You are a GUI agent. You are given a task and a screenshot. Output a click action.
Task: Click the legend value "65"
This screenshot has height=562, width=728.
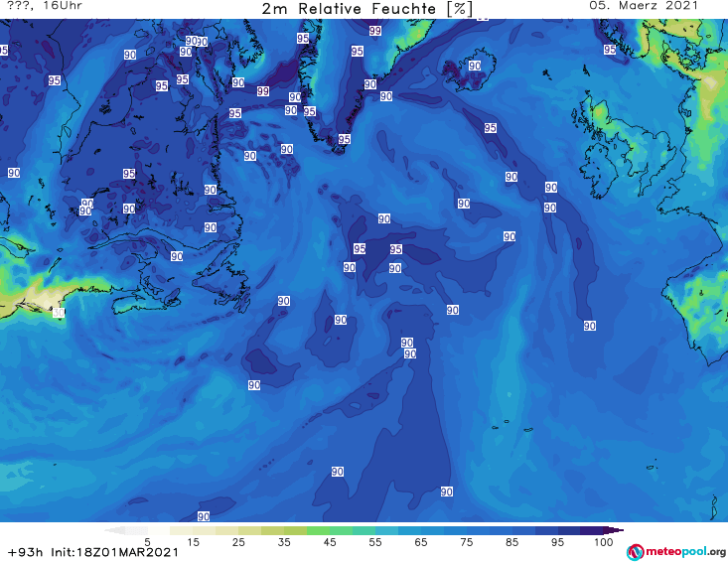421,542
